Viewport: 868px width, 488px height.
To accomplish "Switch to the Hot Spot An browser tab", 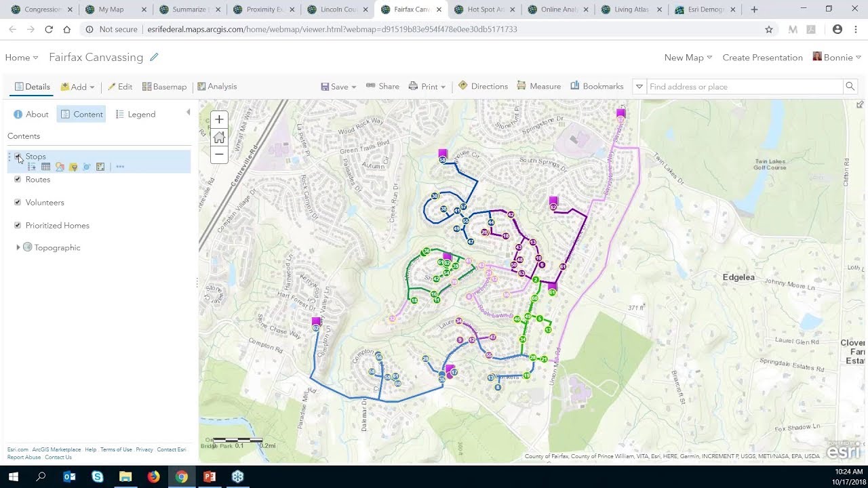I will [x=484, y=9].
